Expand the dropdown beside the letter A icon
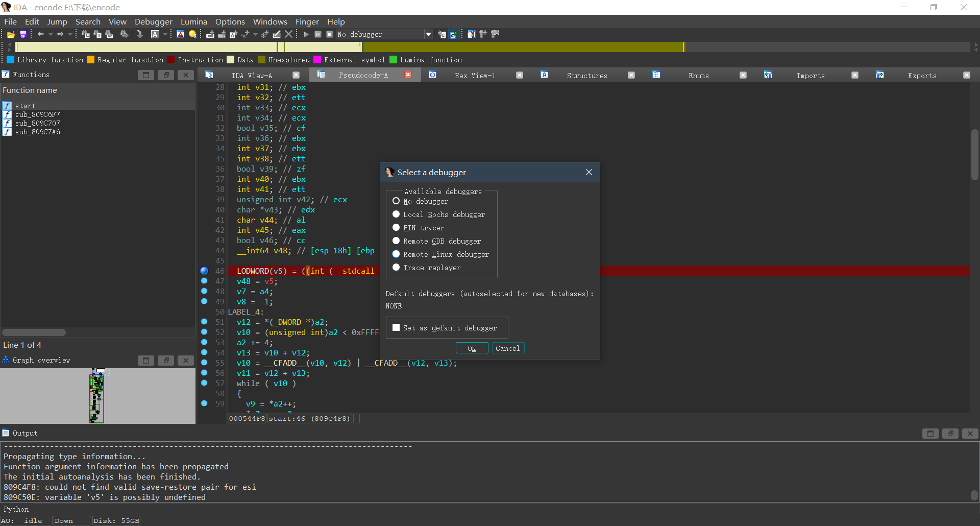 tap(165, 34)
